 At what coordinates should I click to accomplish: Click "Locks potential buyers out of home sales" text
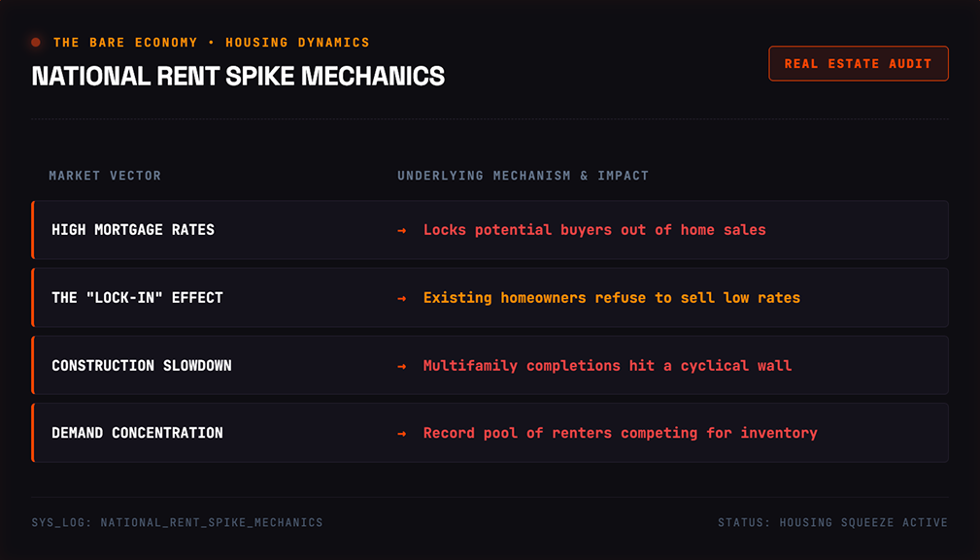[594, 230]
